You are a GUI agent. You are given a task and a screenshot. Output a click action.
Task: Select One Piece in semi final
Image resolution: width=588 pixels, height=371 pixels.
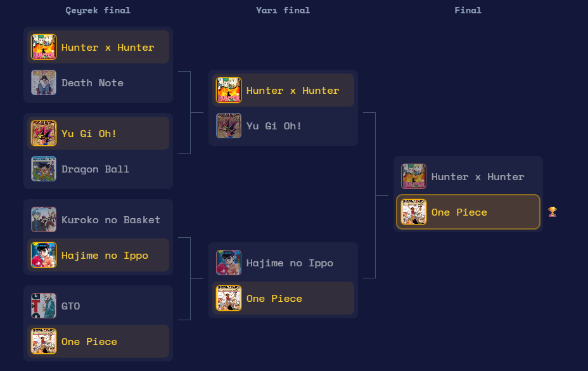click(x=283, y=298)
